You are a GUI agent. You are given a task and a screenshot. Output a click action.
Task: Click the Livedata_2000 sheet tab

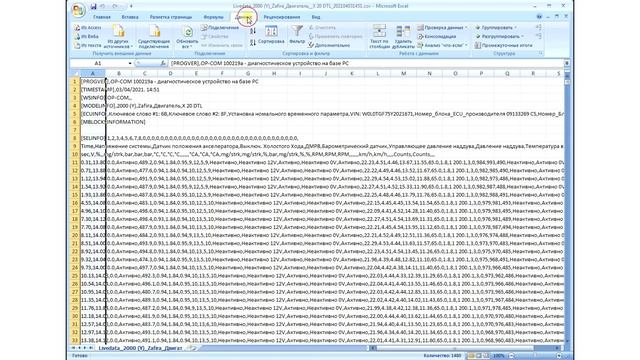point(140,348)
